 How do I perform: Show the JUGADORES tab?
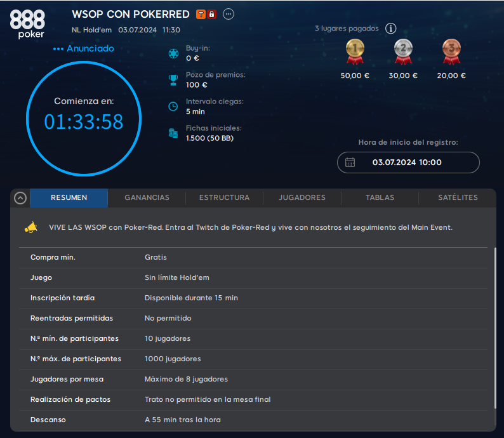click(302, 197)
